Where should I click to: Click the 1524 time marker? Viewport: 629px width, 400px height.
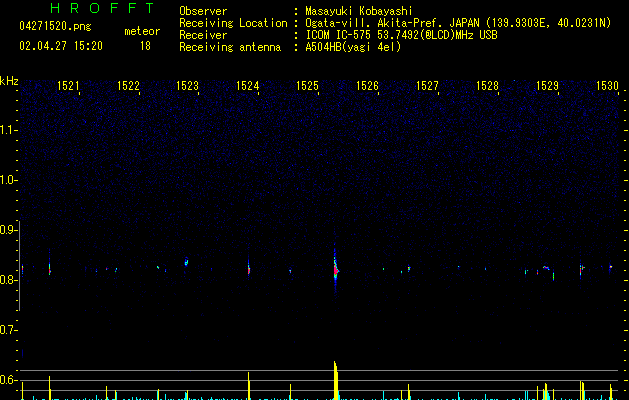coord(248,86)
